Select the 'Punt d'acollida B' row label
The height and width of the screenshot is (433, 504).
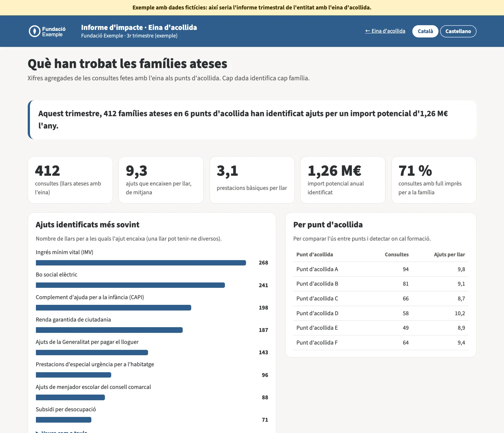pos(317,284)
